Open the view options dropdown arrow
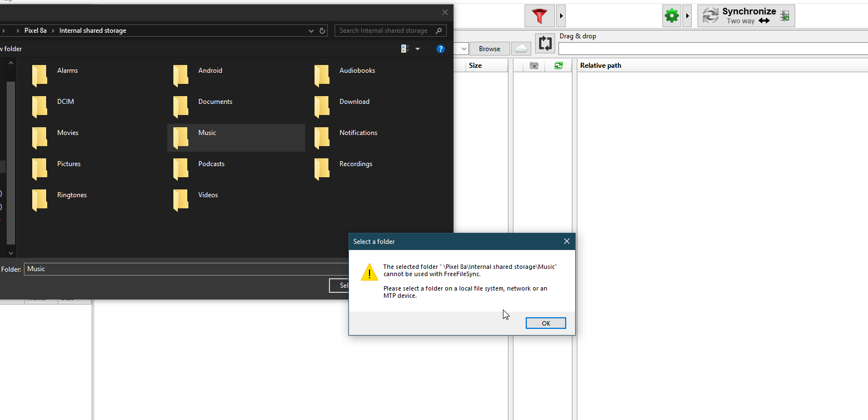This screenshot has width=868, height=420. (x=418, y=49)
